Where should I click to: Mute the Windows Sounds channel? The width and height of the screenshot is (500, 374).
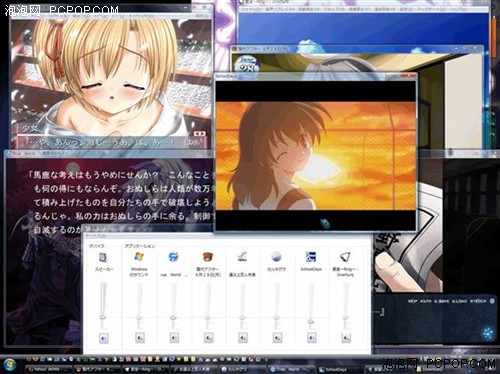pos(140,338)
